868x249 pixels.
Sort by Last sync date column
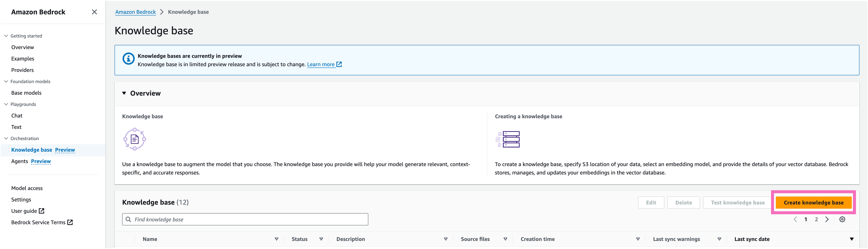pos(851,239)
